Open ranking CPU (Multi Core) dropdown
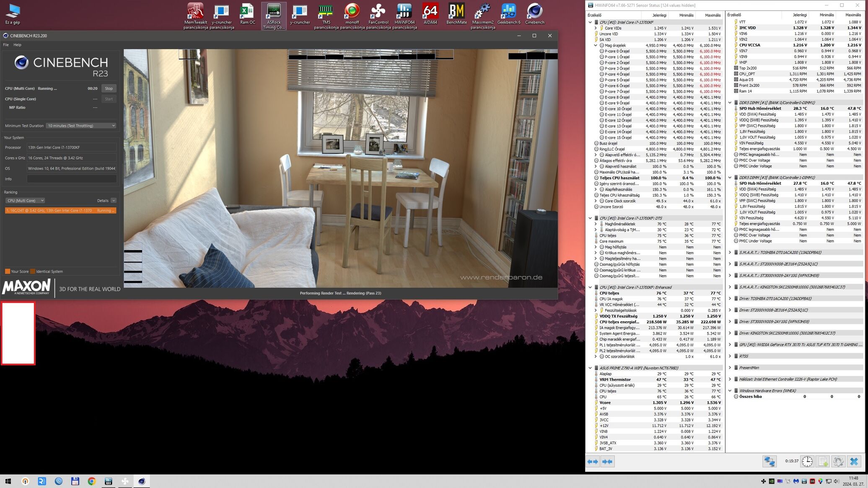Viewport: 868px width, 488px height. click(x=25, y=201)
